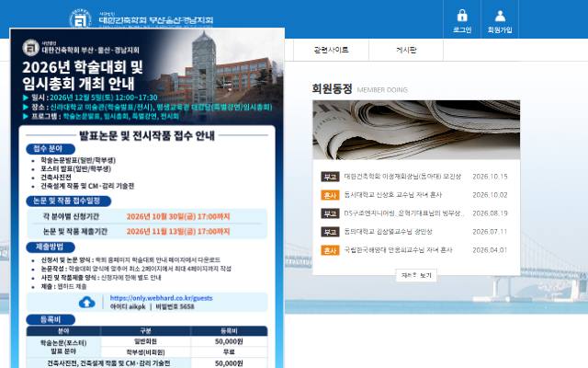Screen dimensions: 588x368
Task: Click the 학술논문발표 list item
Action: (78, 160)
